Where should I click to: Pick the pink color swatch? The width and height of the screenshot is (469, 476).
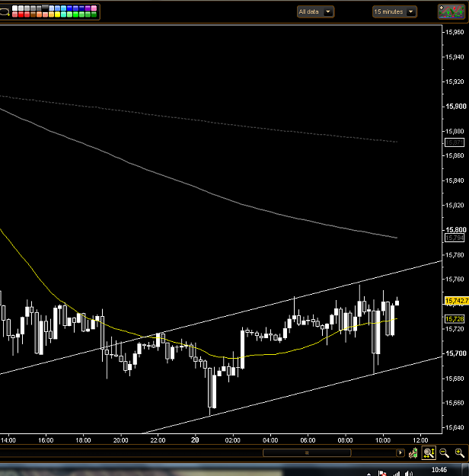click(x=94, y=8)
